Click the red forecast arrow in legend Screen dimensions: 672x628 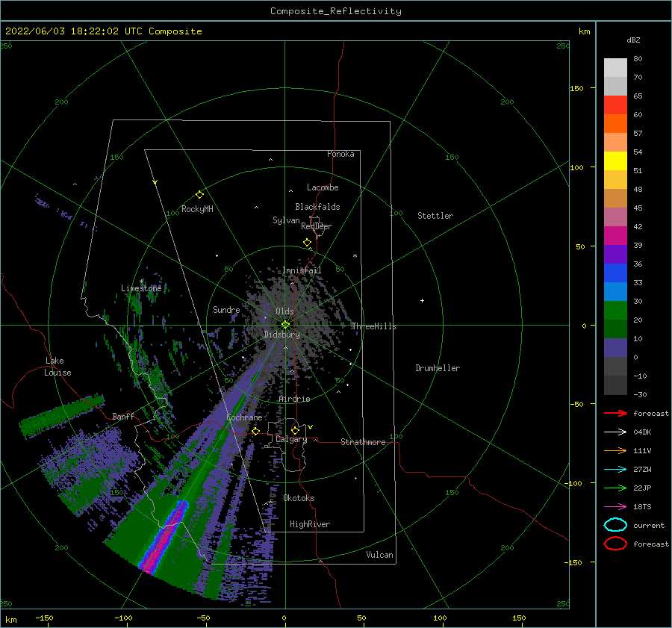point(615,413)
